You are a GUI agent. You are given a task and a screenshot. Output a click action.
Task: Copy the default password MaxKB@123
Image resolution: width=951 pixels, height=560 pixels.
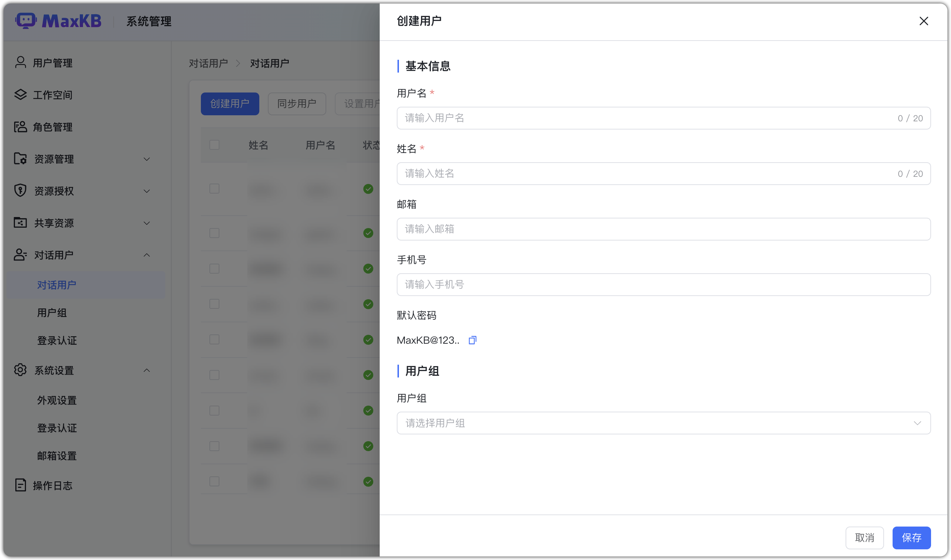473,340
